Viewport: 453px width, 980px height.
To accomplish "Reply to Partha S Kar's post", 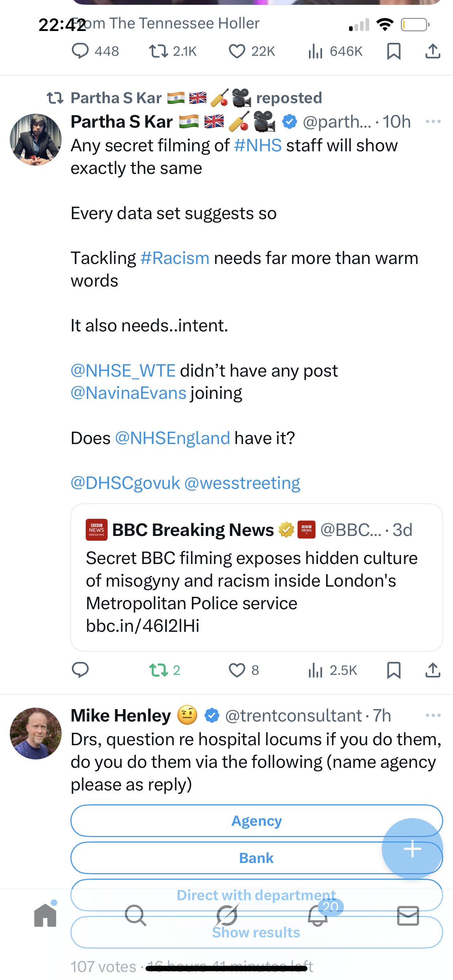I will (x=80, y=670).
